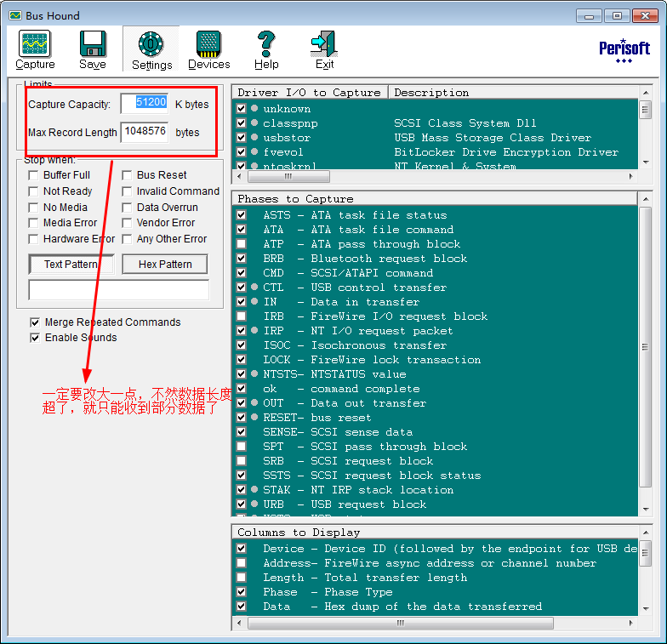Click the Text Pattern button
Viewport: 667px width, 644px height.
pyautogui.click(x=71, y=264)
